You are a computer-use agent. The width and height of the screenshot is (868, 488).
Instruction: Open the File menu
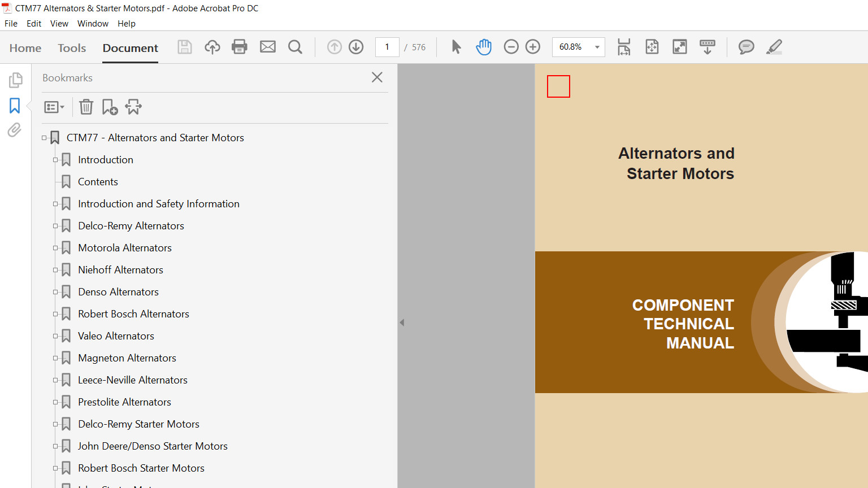pyautogui.click(x=11, y=24)
